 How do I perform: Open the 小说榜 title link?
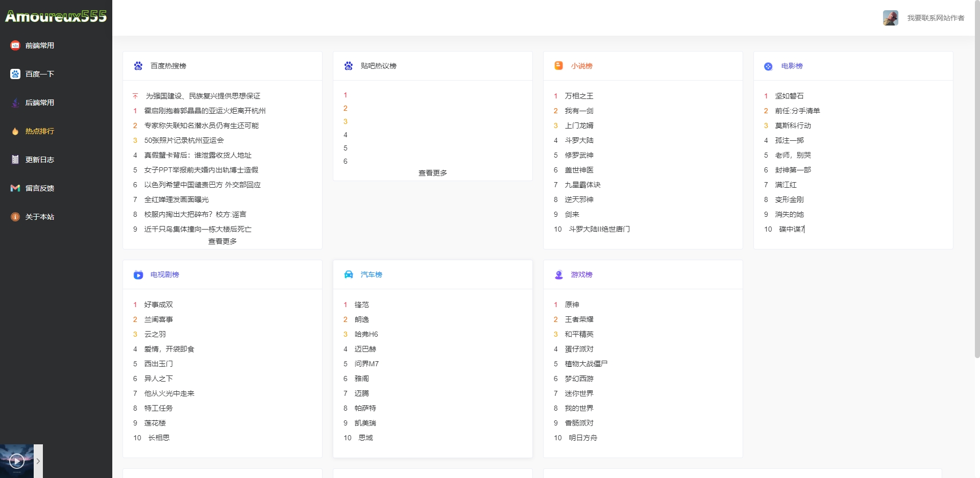click(582, 66)
